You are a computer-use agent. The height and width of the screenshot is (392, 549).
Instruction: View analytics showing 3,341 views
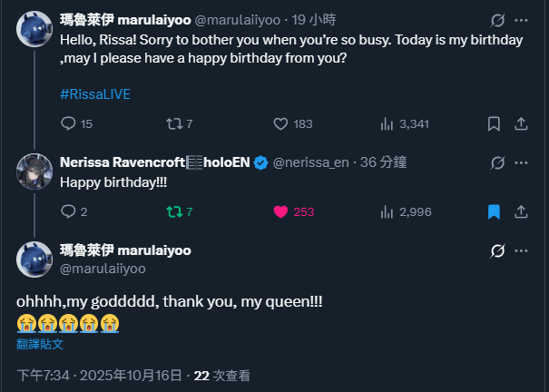click(x=387, y=124)
